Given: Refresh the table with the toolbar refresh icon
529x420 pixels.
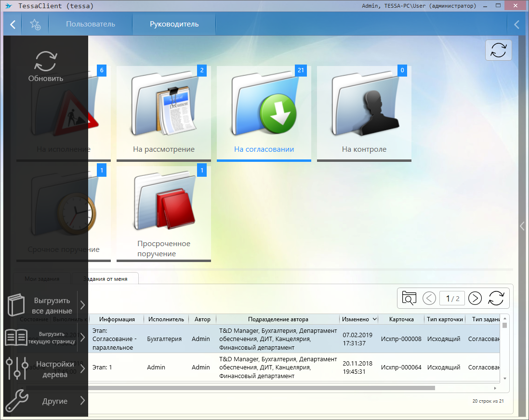Looking at the screenshot, I should pos(496,299).
